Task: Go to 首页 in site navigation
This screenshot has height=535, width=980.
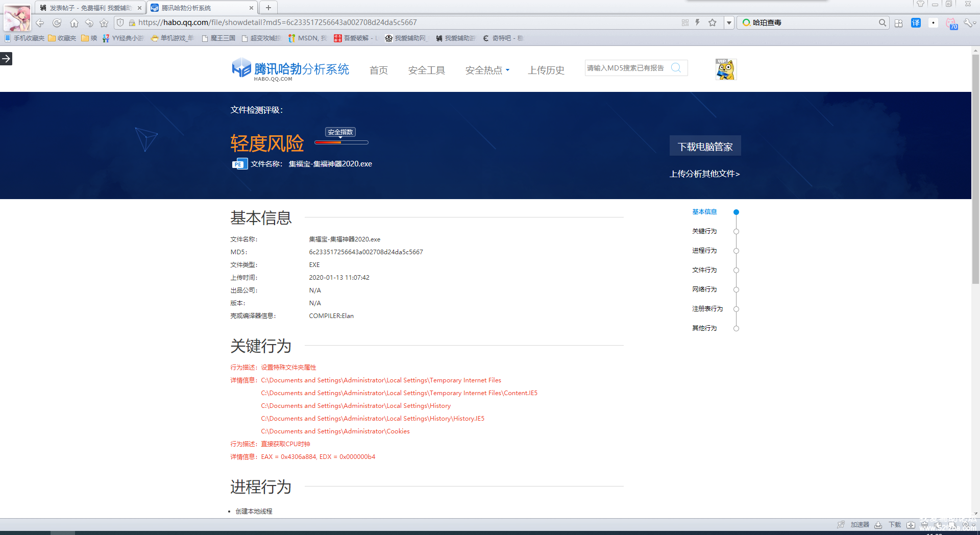Action: 379,70
